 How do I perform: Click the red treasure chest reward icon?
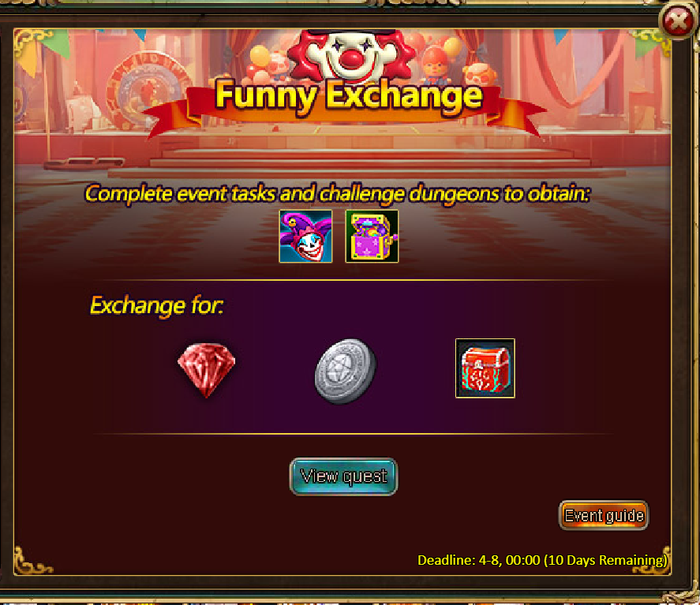[x=485, y=368]
